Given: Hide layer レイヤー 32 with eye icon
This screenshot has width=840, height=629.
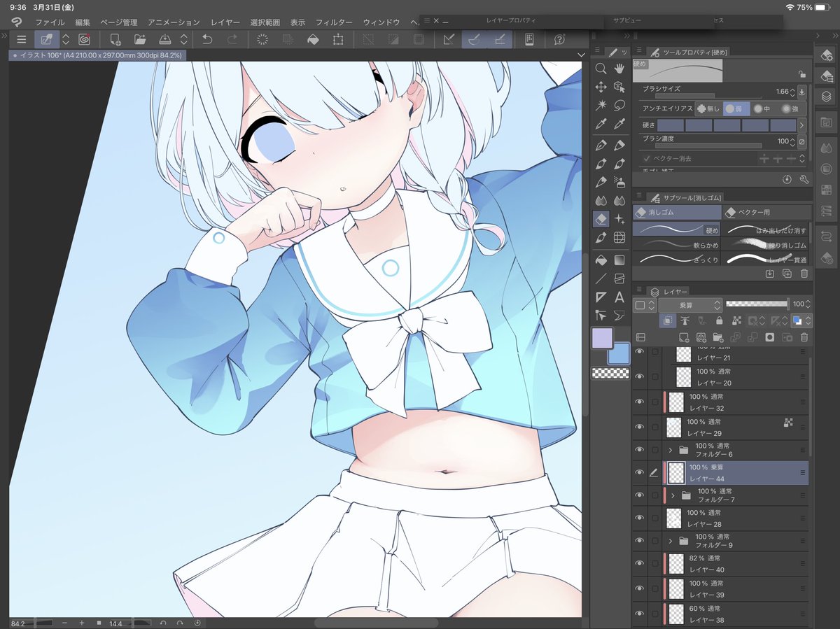Looking at the screenshot, I should (639, 402).
